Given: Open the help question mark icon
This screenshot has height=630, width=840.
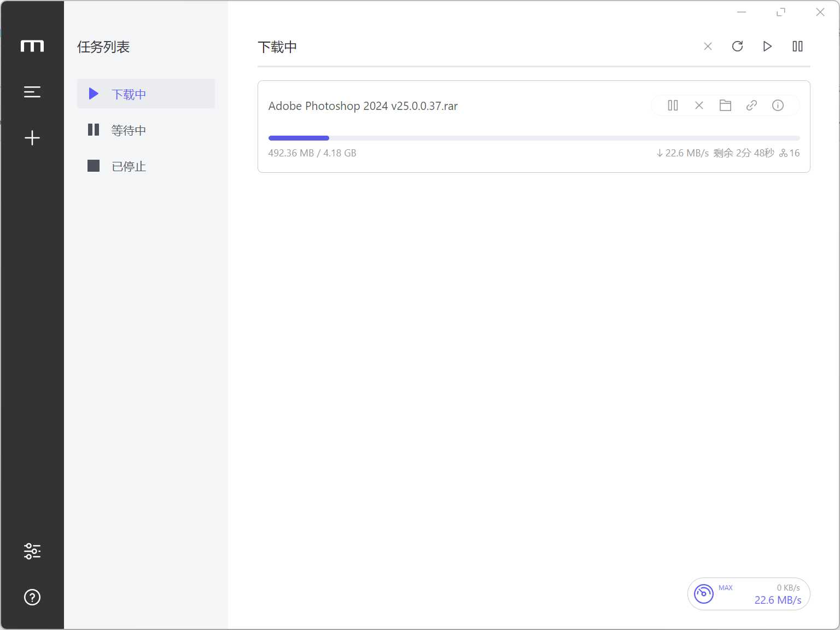Looking at the screenshot, I should tap(32, 597).
